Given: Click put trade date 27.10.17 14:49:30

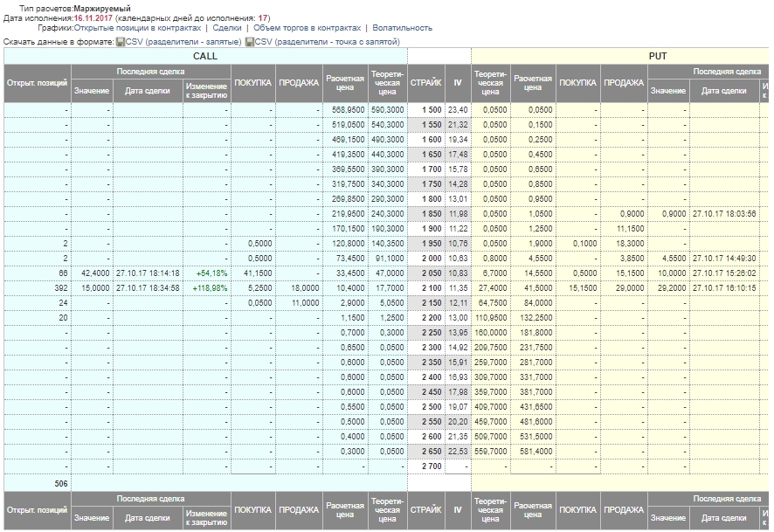Looking at the screenshot, I should tap(724, 258).
